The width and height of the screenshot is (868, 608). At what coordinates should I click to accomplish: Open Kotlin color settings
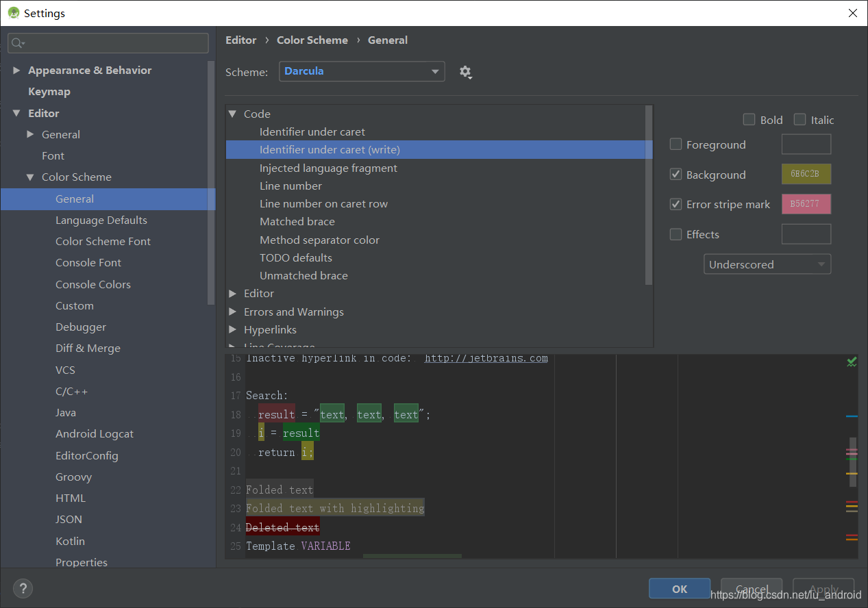click(70, 542)
